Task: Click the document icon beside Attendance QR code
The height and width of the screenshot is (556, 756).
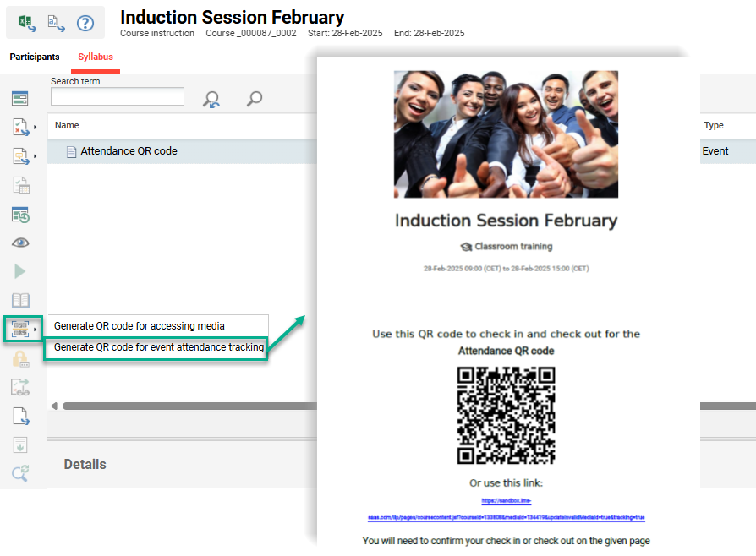Action: coord(71,152)
